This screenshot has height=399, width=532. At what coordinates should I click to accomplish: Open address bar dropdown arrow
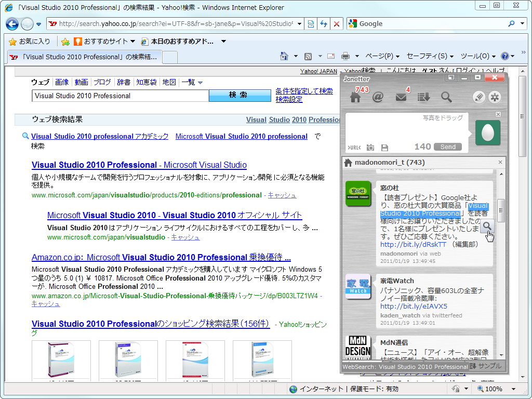click(299, 24)
